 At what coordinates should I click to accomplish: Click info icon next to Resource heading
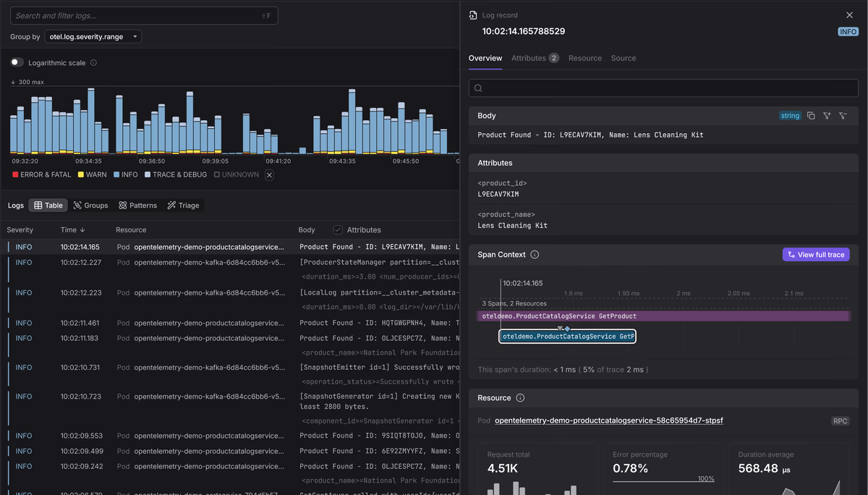click(520, 398)
